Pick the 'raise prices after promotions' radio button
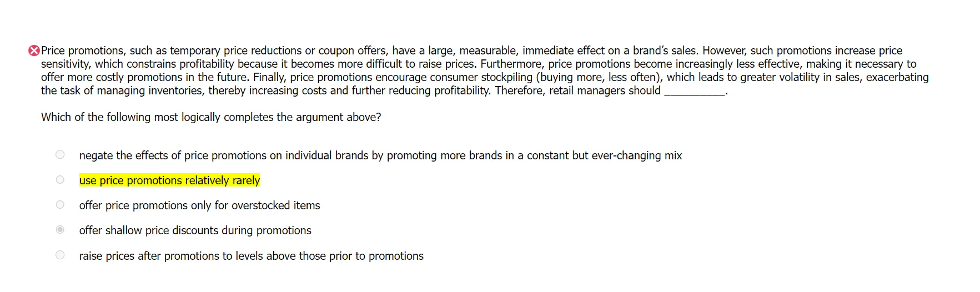The height and width of the screenshot is (292, 980). 60,255
